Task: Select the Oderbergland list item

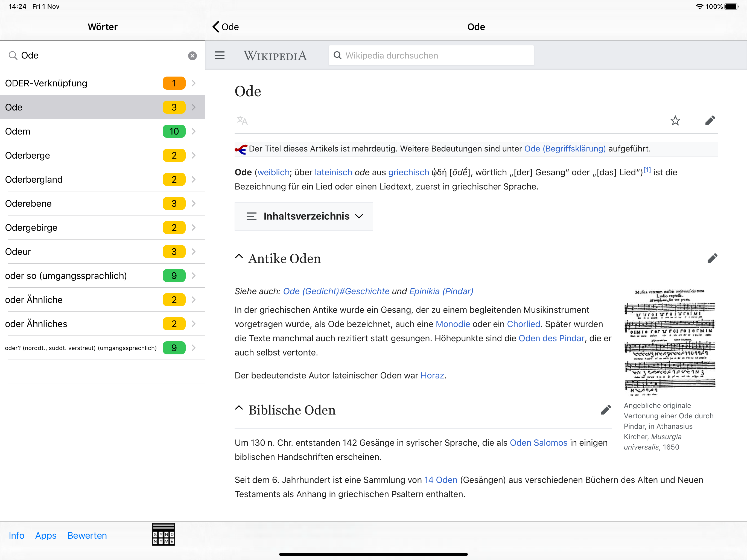Action: click(x=103, y=179)
